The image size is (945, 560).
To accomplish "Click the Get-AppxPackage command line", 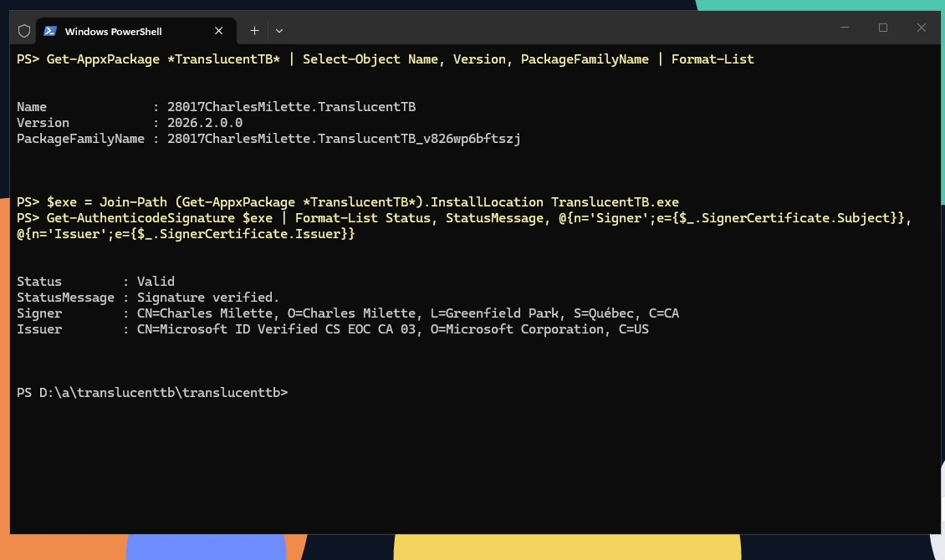I will [386, 59].
